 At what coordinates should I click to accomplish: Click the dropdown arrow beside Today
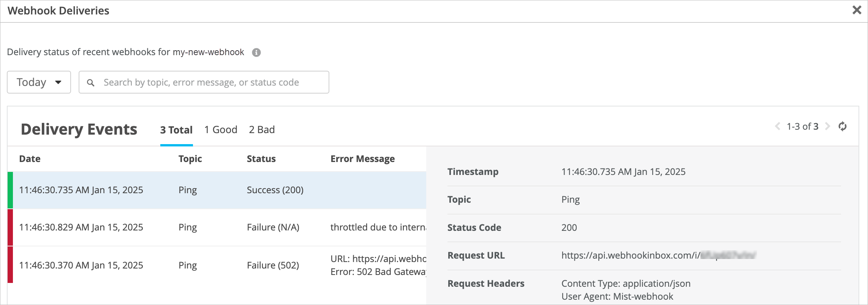pos(58,82)
